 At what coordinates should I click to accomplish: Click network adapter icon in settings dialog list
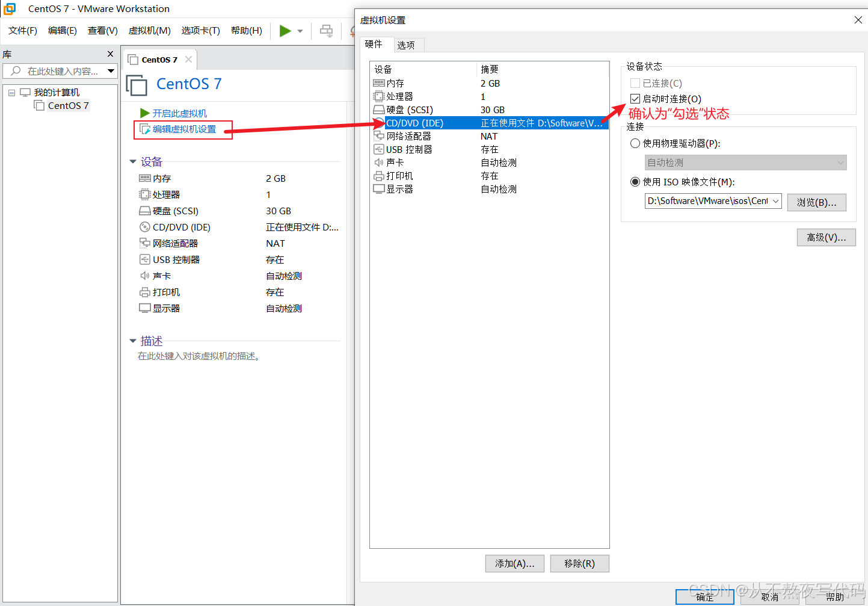click(378, 136)
